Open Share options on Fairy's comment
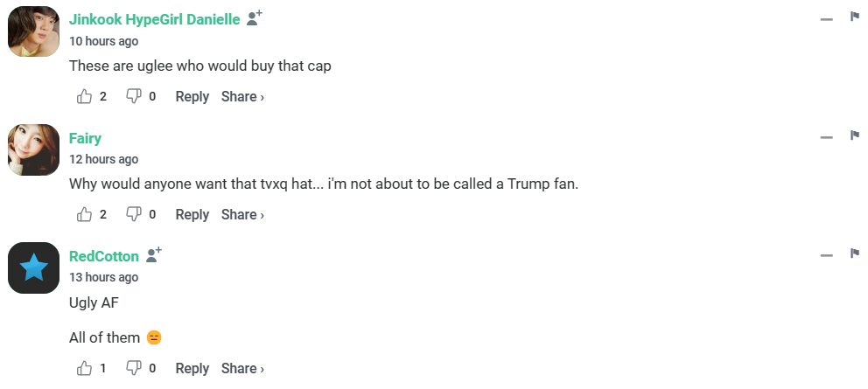This screenshot has height=389, width=868. 242,214
